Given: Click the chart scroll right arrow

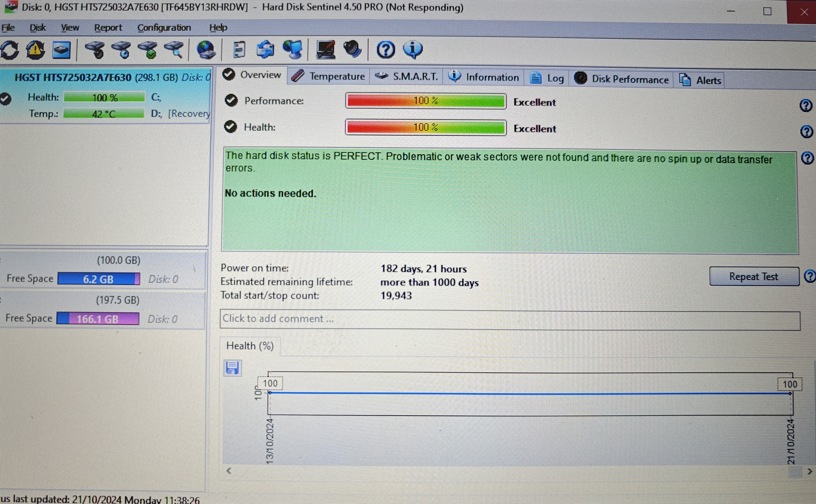Looking at the screenshot, I should click(x=810, y=471).
